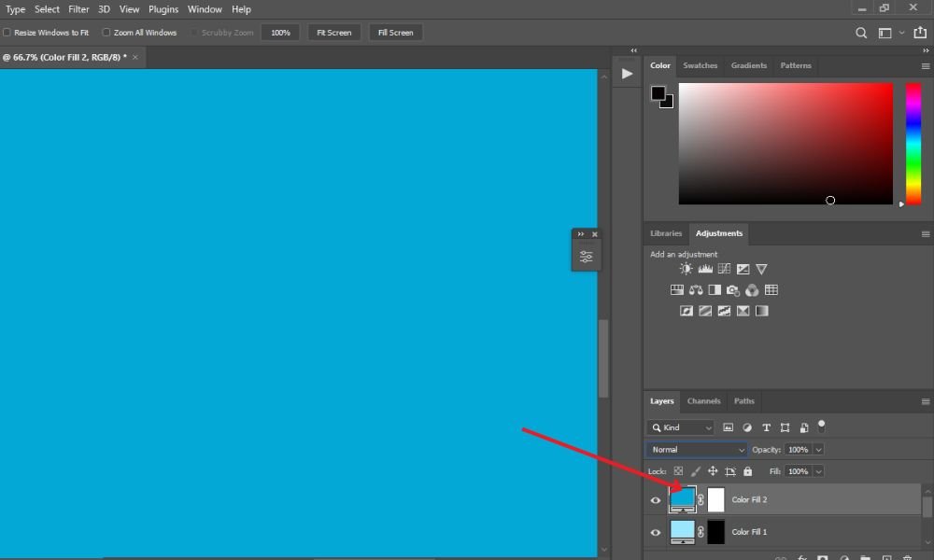934x560 pixels.
Task: Click the rainbow hue slider
Action: coord(913,144)
